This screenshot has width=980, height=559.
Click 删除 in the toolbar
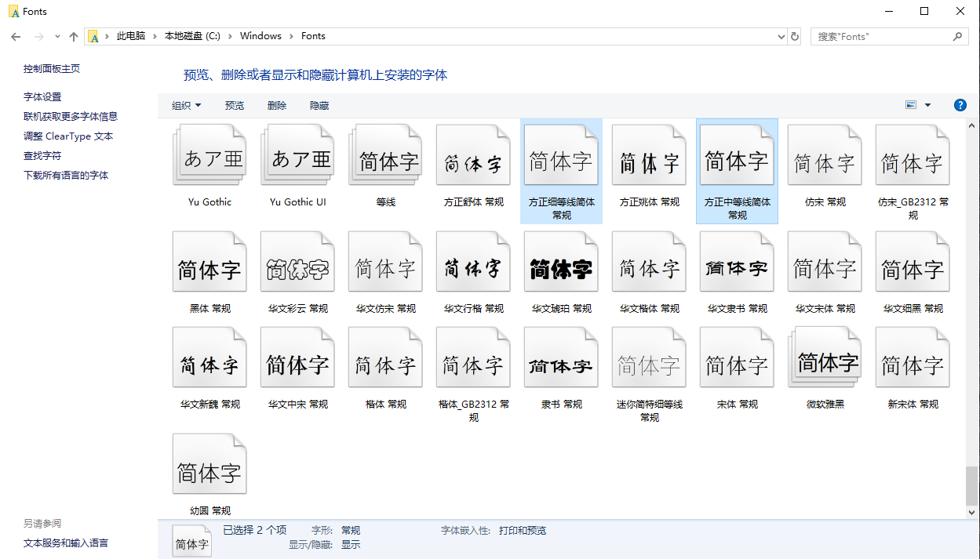(277, 105)
